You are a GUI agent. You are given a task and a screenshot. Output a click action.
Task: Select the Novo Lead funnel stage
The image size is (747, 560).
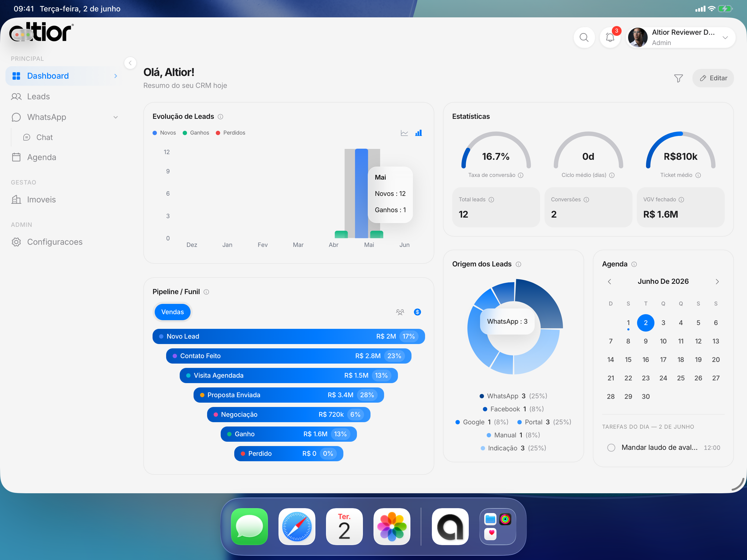pos(289,336)
